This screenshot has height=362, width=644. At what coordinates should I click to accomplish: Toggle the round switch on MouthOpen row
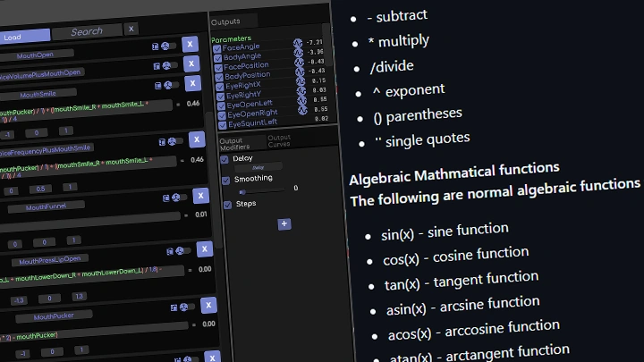[x=169, y=46]
